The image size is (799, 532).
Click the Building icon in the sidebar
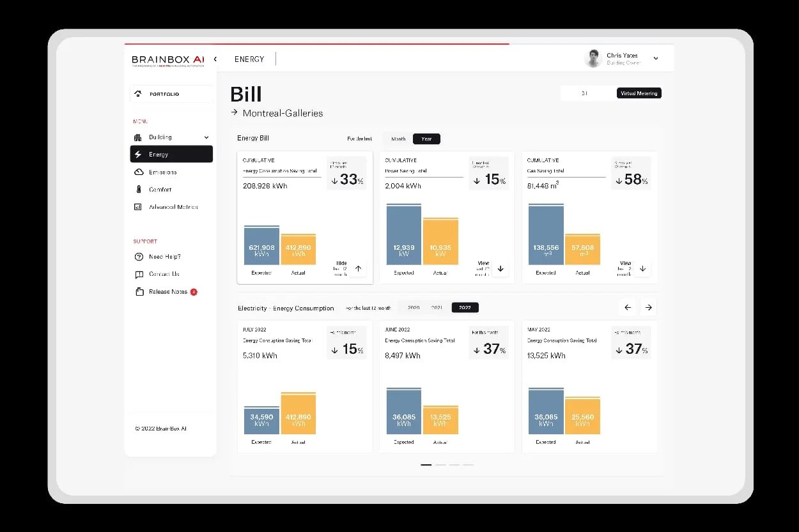click(x=138, y=137)
